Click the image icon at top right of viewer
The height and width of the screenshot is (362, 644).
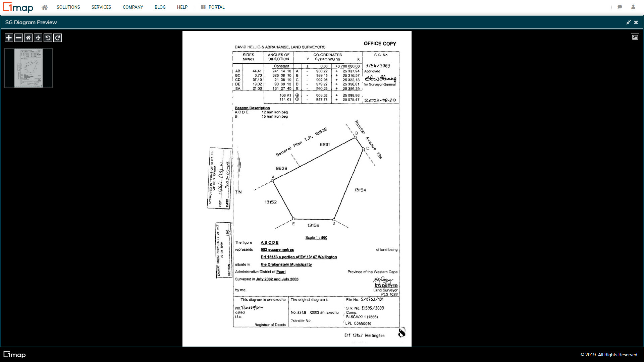pyautogui.click(x=635, y=38)
